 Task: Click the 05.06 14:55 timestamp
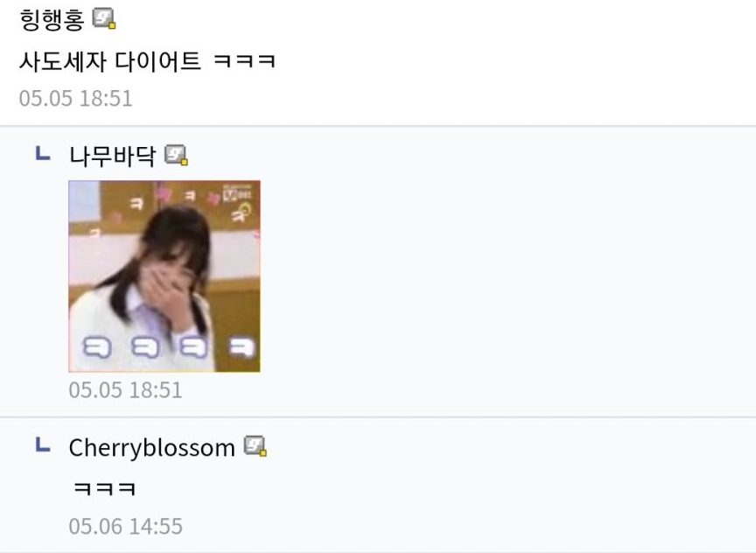(125, 527)
